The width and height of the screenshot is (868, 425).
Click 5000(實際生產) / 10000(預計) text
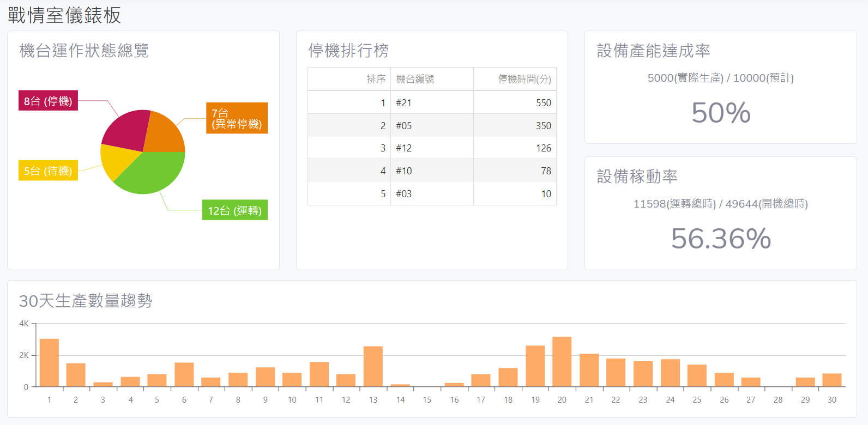tap(721, 78)
